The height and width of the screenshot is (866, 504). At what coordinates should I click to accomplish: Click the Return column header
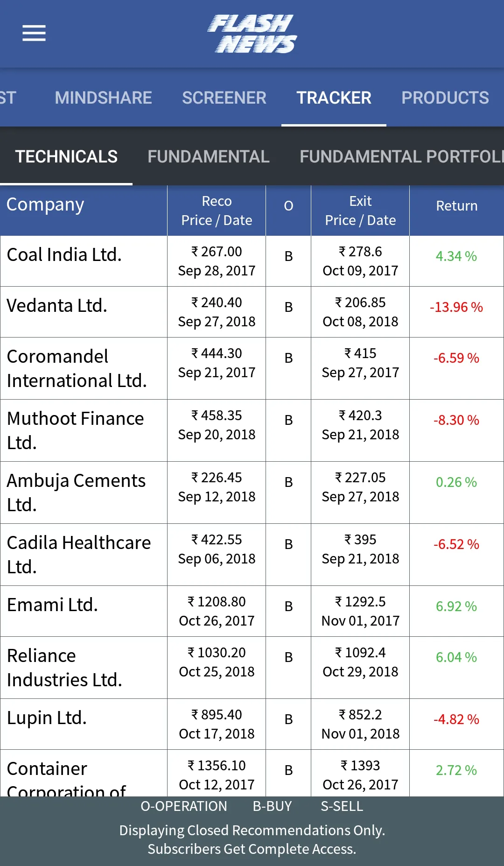click(x=456, y=206)
